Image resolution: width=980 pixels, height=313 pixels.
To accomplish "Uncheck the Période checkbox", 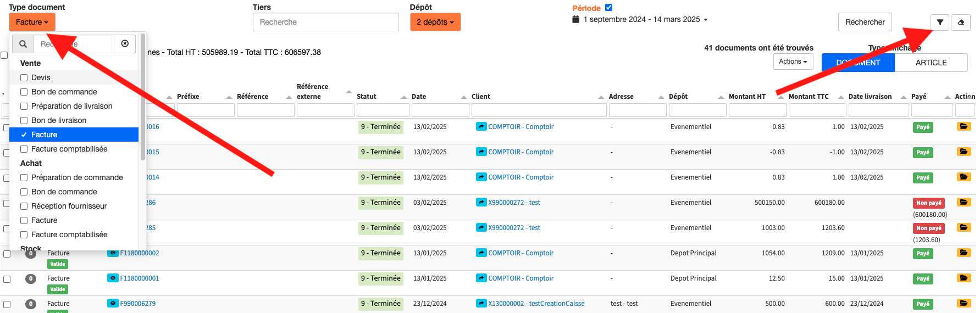I will pyautogui.click(x=608, y=8).
